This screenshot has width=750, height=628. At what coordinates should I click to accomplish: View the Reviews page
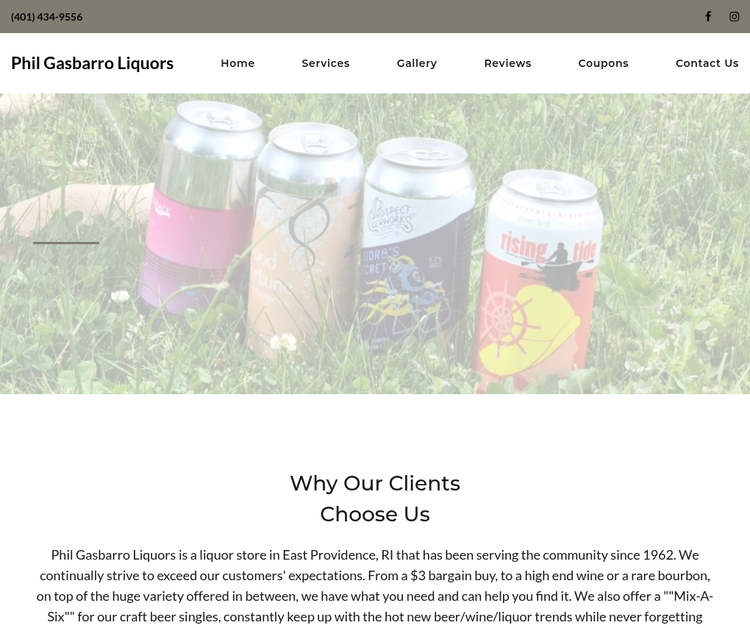click(x=507, y=63)
